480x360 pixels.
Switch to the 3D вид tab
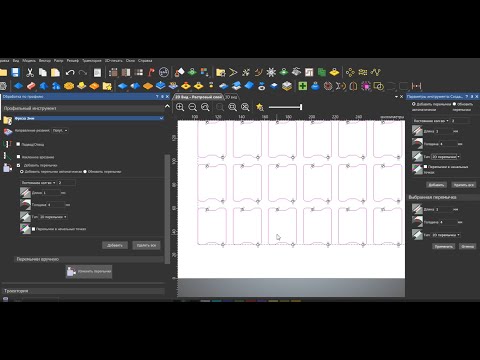[x=231, y=97]
